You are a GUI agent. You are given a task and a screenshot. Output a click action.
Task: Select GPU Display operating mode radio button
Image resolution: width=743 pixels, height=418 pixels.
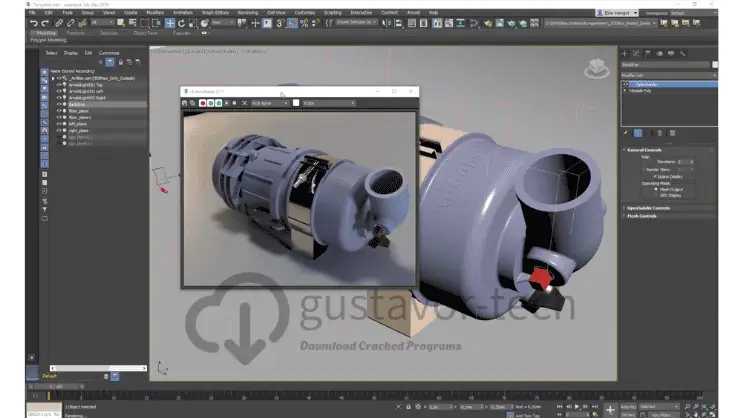[656, 195]
